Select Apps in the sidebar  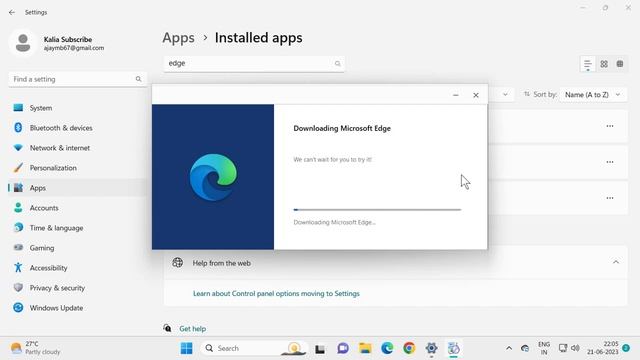(78, 188)
